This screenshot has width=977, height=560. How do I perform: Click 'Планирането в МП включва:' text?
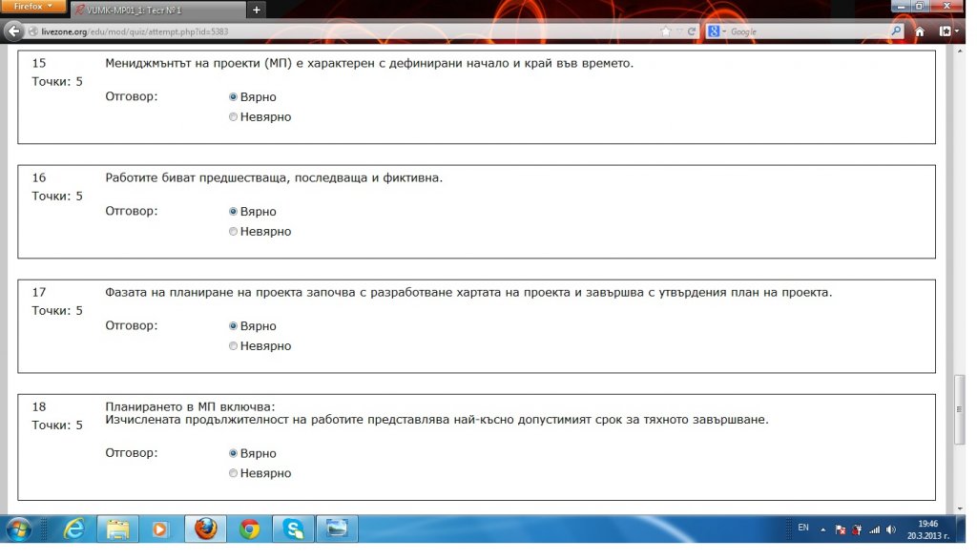(190, 406)
